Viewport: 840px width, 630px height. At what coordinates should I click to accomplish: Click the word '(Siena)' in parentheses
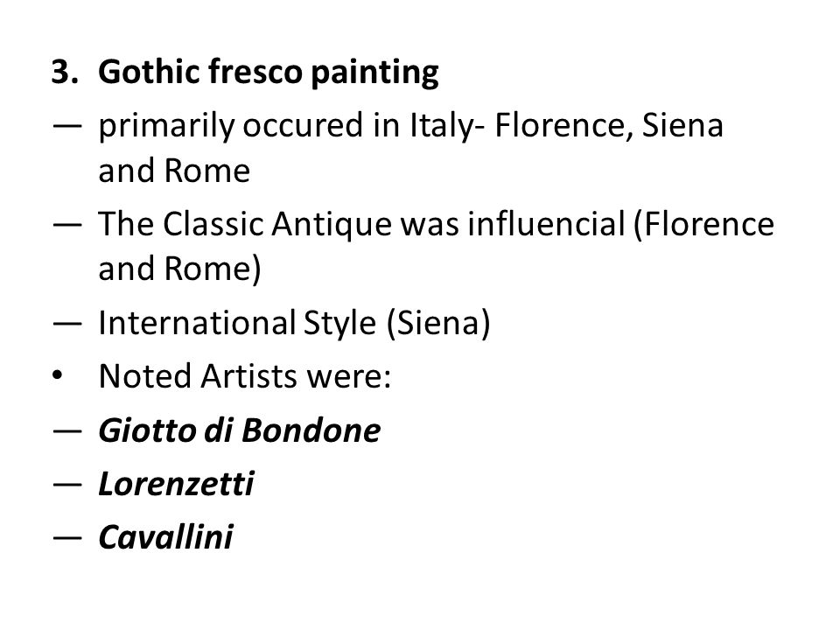(438, 323)
